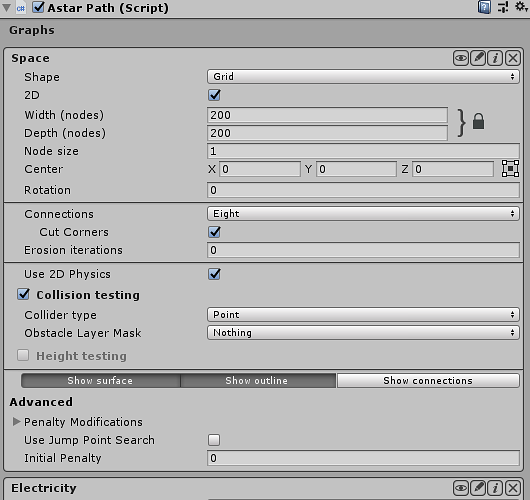
Task: Uncheck the 2D checkbox
Action: click(x=214, y=95)
